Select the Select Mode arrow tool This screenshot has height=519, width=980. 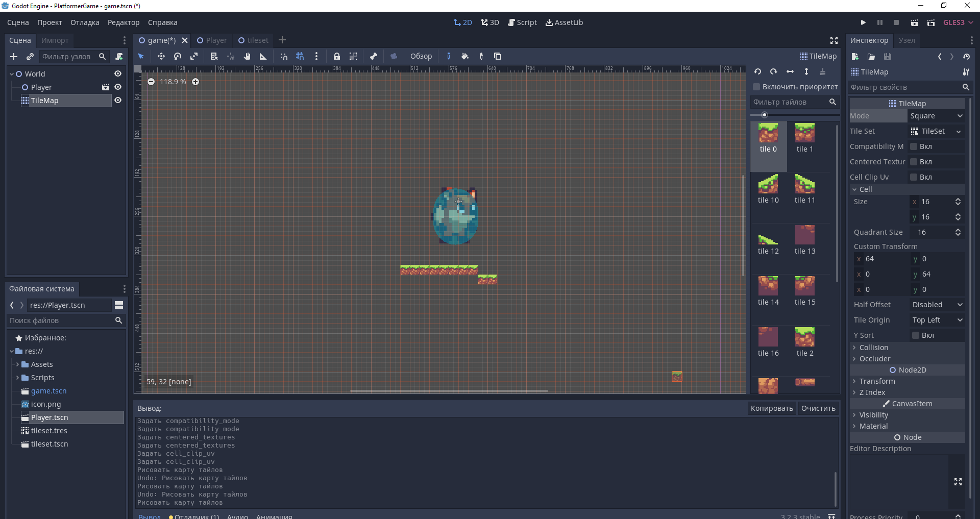(x=141, y=56)
